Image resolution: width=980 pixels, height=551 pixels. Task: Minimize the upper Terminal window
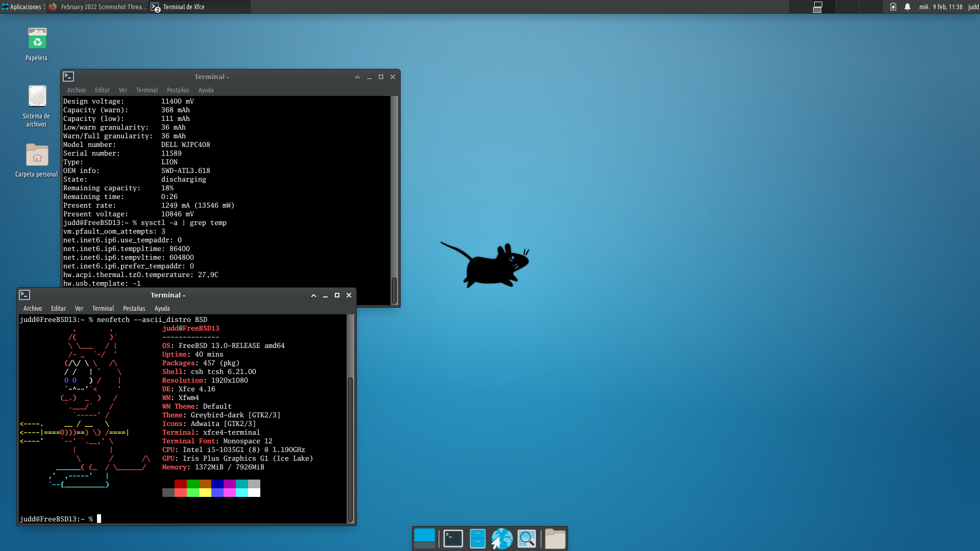(369, 77)
